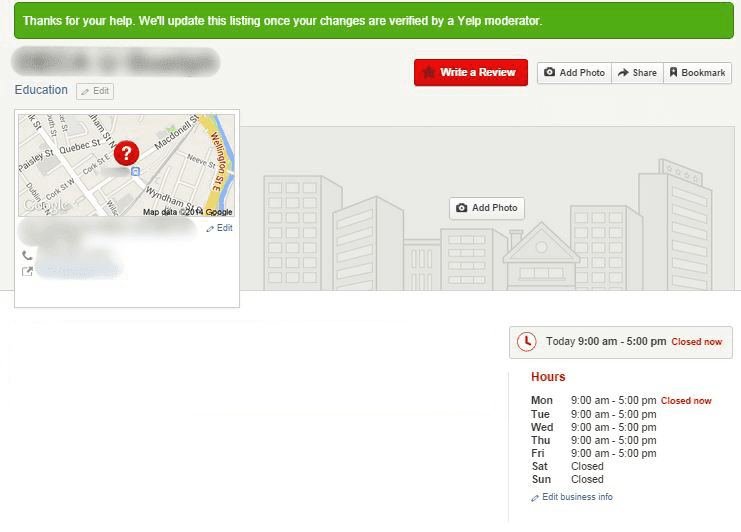Image resolution: width=741 pixels, height=532 pixels.
Task: Click the phone icon
Action: tap(27, 256)
